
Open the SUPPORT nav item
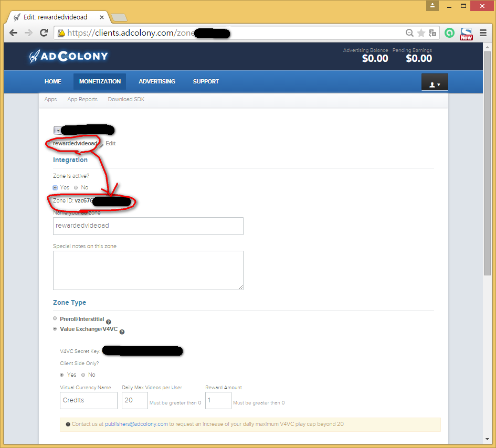coord(206,81)
